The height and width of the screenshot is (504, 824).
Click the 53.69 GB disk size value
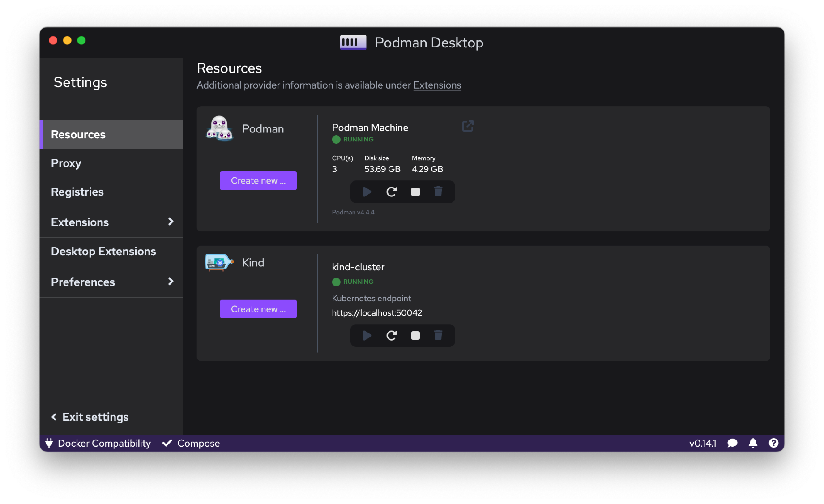(x=382, y=169)
